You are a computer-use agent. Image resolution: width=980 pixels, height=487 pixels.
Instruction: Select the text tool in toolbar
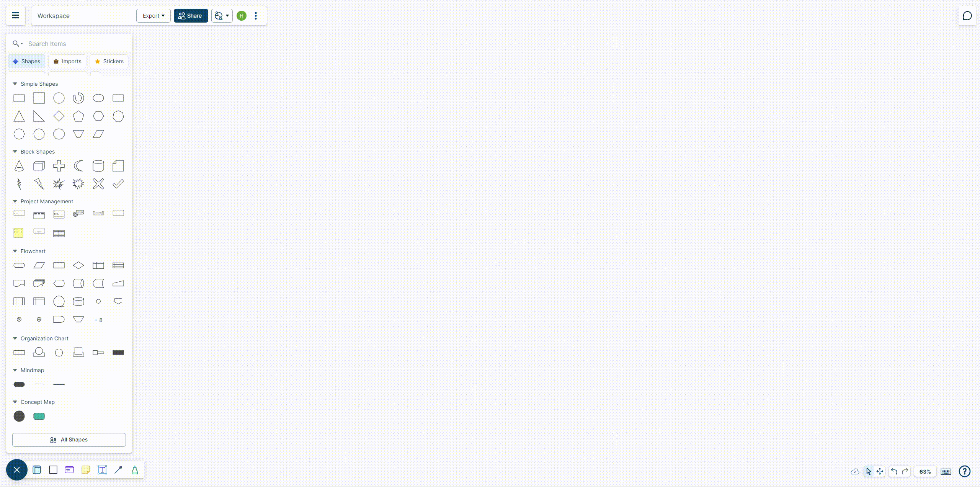point(101,470)
